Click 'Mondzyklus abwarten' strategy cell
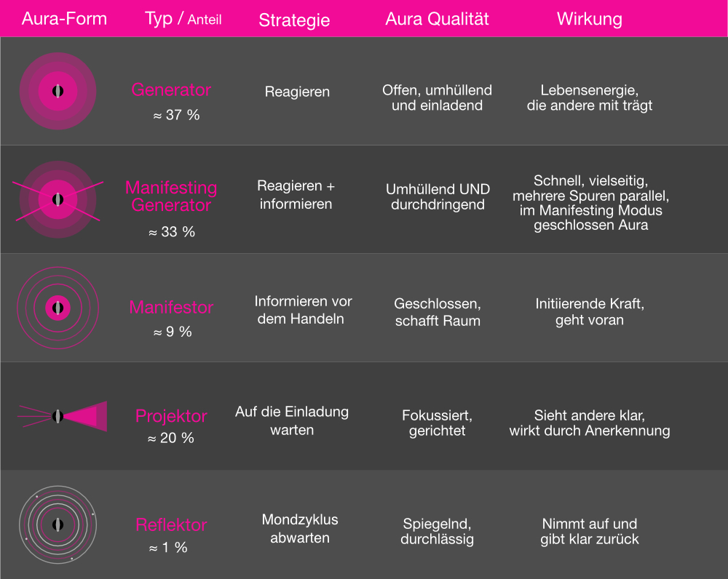This screenshot has width=728, height=579. click(300, 528)
